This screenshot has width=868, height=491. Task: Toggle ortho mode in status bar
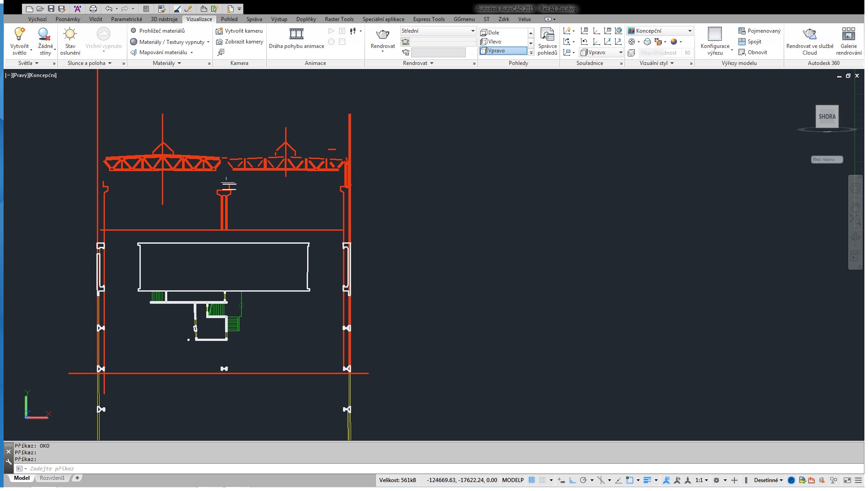[572, 480]
